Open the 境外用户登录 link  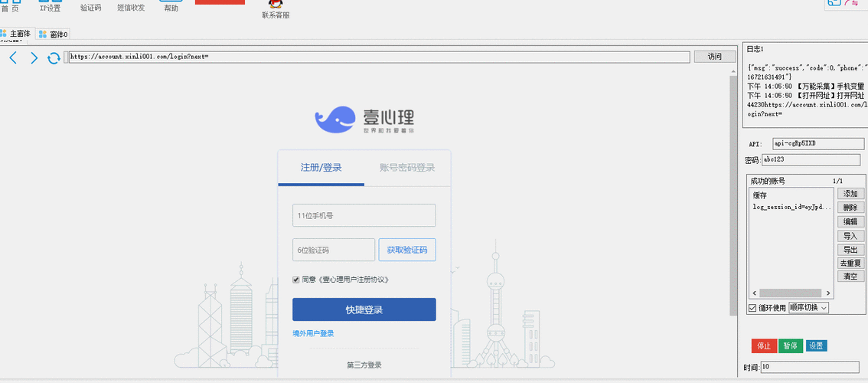pyautogui.click(x=313, y=334)
